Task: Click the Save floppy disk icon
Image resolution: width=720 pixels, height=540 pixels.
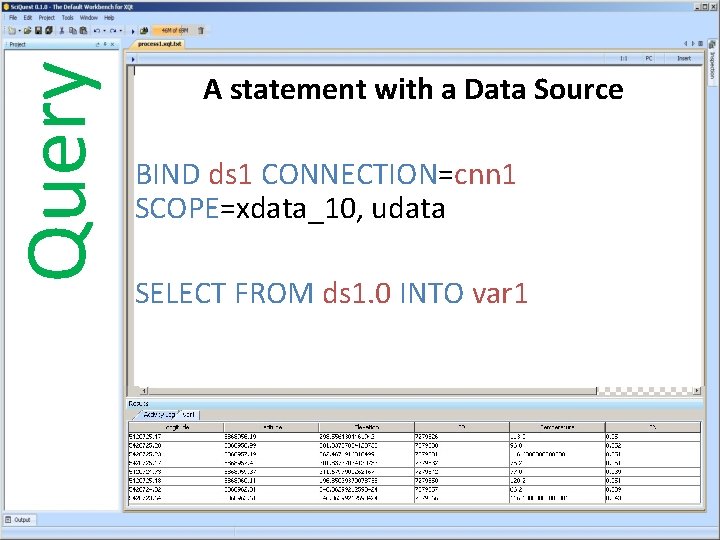Action: click(39, 31)
